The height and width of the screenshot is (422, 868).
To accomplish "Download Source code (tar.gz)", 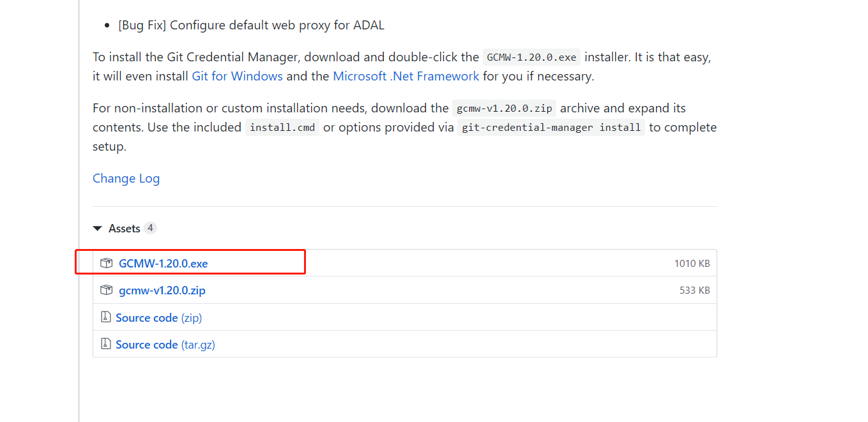I will 165,344.
